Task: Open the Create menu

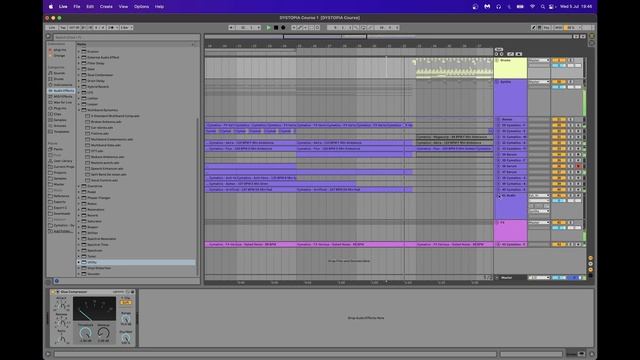Action: (106, 7)
